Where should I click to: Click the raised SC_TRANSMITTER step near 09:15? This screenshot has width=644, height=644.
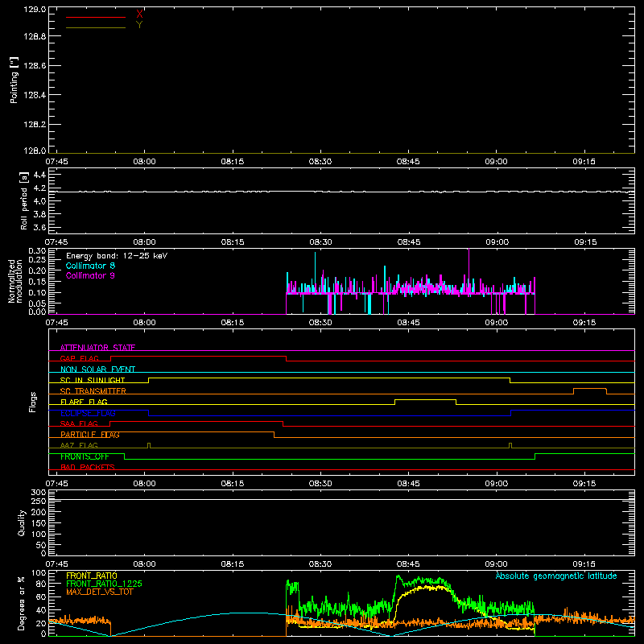tap(590, 389)
